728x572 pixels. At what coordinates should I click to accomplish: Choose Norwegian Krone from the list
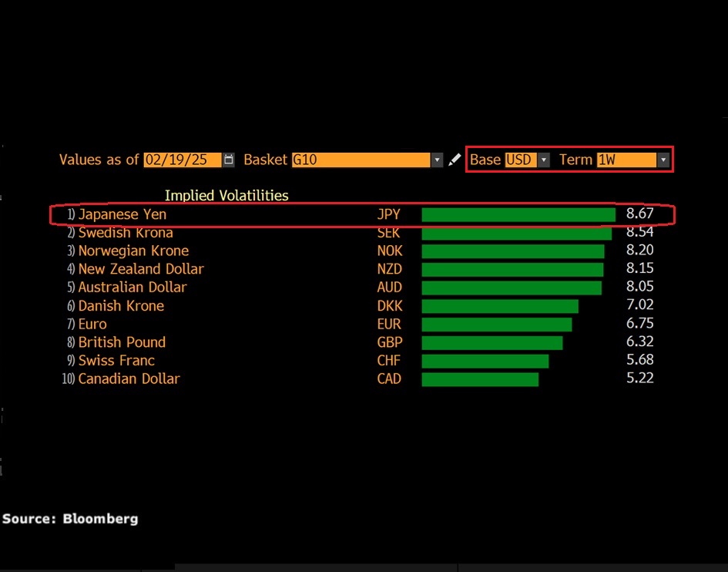pyautogui.click(x=133, y=251)
